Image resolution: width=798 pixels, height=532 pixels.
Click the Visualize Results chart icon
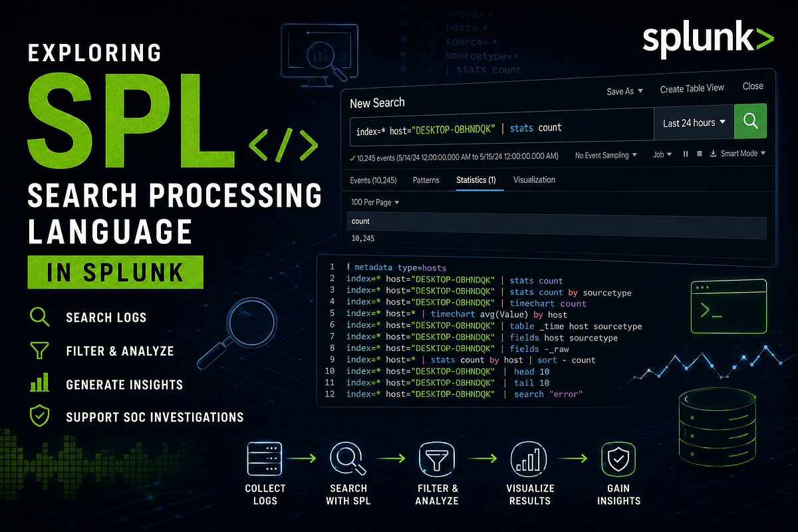click(x=529, y=459)
